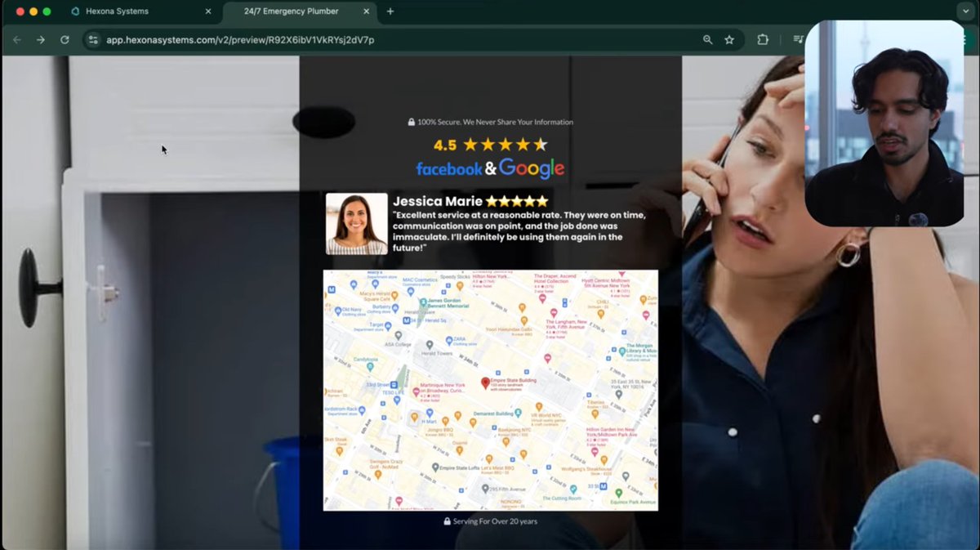Click the facebook logo

click(449, 169)
